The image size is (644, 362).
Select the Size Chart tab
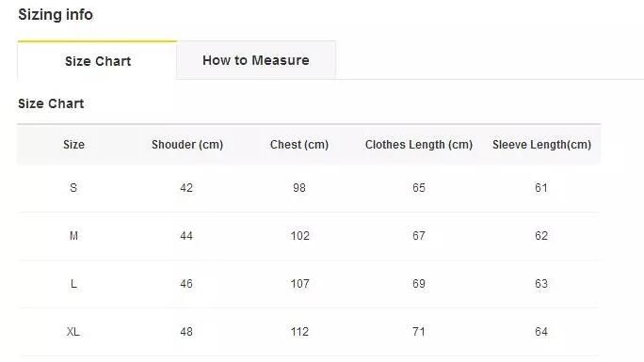click(97, 61)
